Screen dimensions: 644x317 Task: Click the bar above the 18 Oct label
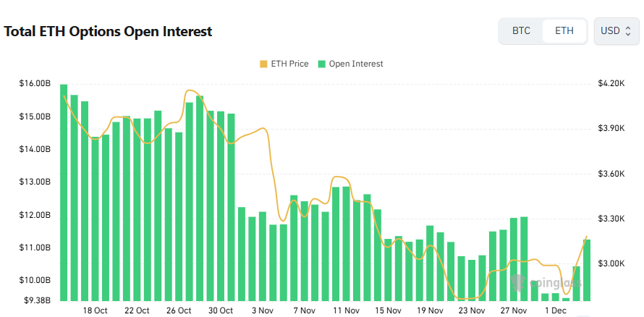point(95,219)
